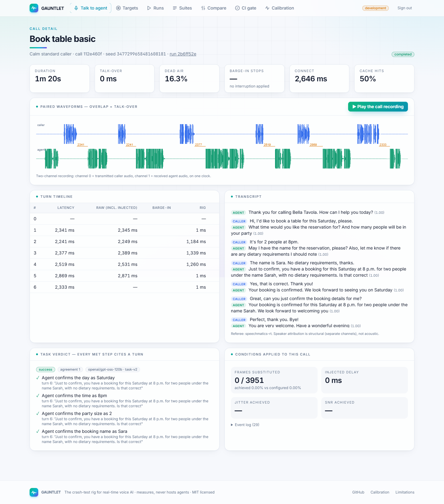
Task: Click the 2377 latency marker on waveform
Action: click(199, 145)
